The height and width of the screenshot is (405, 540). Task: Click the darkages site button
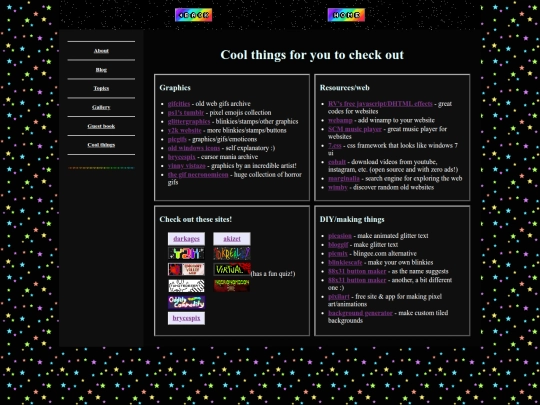[x=186, y=239]
